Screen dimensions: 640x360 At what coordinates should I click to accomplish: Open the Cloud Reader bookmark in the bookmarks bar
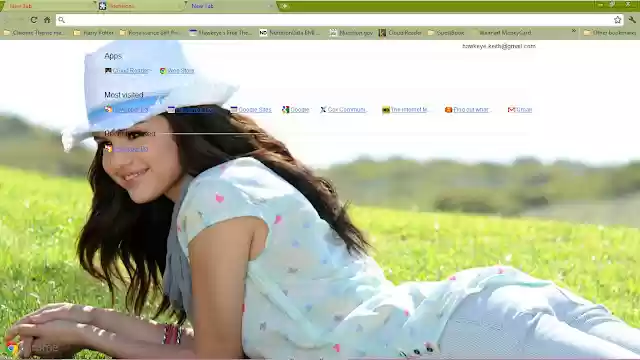coord(400,33)
